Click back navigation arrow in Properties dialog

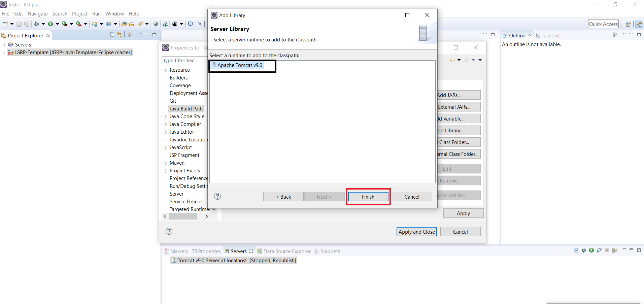[x=452, y=60]
